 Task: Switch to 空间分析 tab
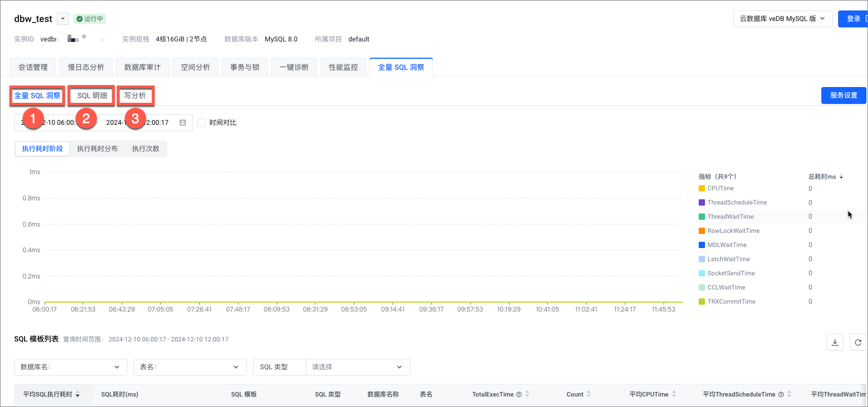point(196,67)
